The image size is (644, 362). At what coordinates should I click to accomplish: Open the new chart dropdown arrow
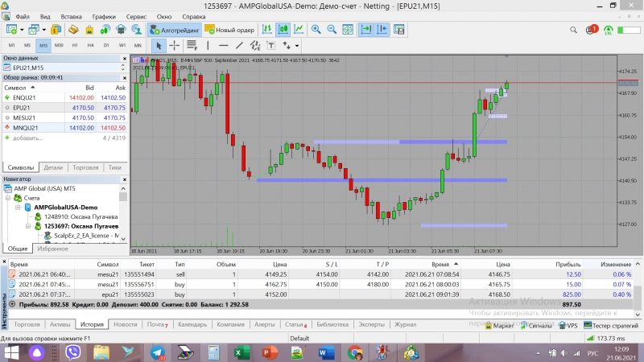pos(22,30)
